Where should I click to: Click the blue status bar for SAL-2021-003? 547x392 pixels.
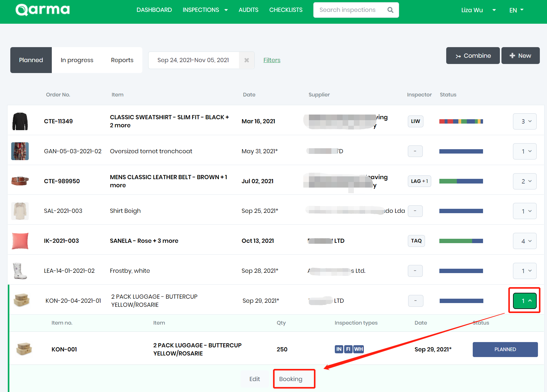461,211
